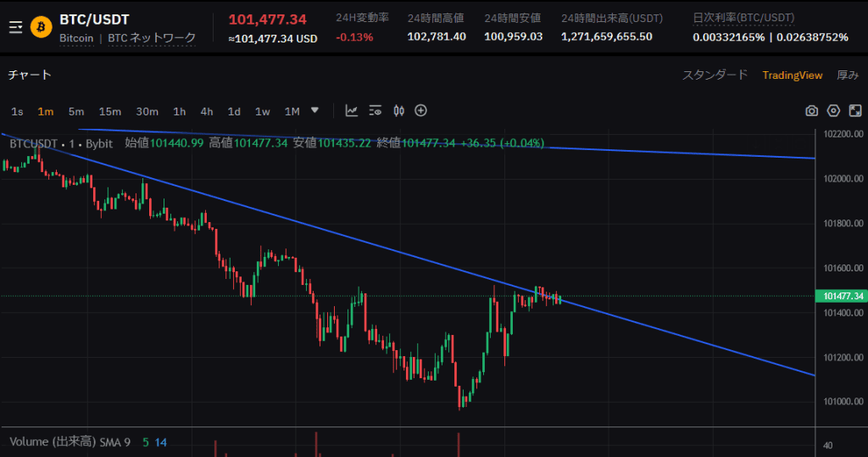Screen dimensions: 868x457
Task: Switch to the 5m timeframe
Action: (x=76, y=111)
